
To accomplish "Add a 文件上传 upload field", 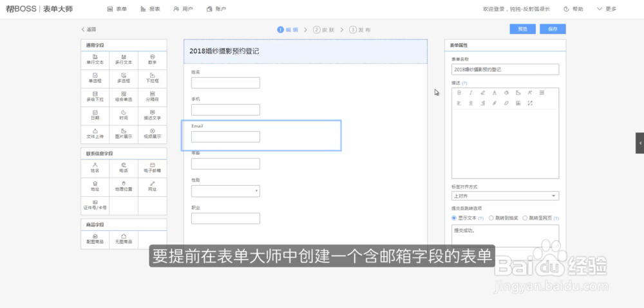I will pyautogui.click(x=95, y=134).
